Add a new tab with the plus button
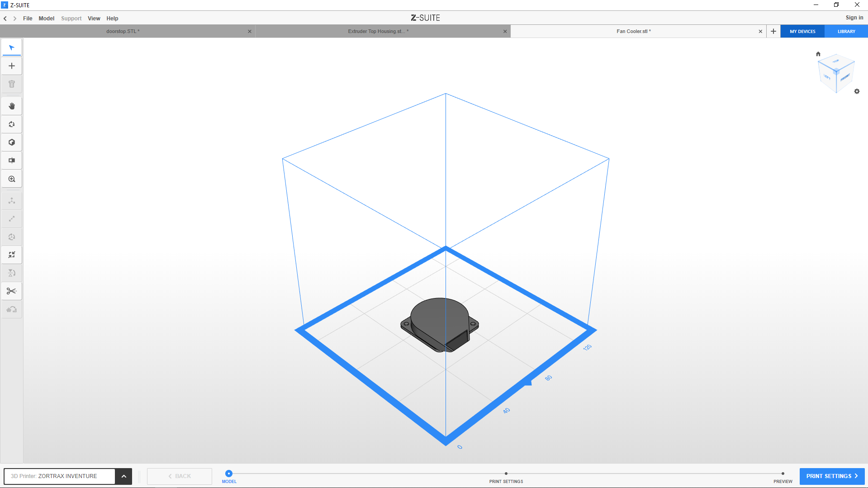Image resolution: width=868 pixels, height=488 pixels. [x=773, y=31]
